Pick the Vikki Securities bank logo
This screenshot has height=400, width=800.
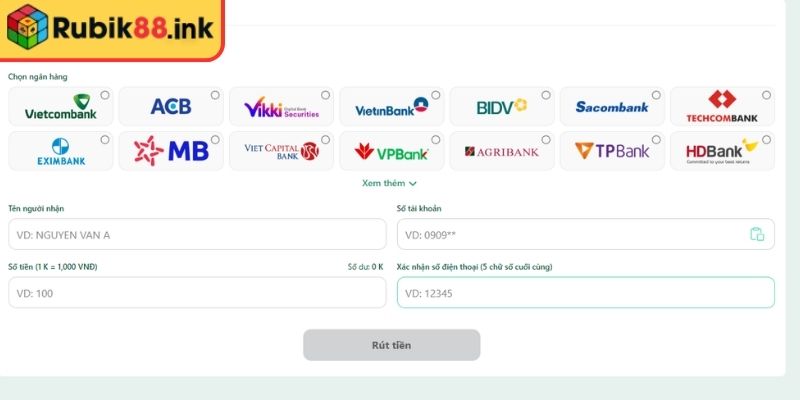point(281,107)
